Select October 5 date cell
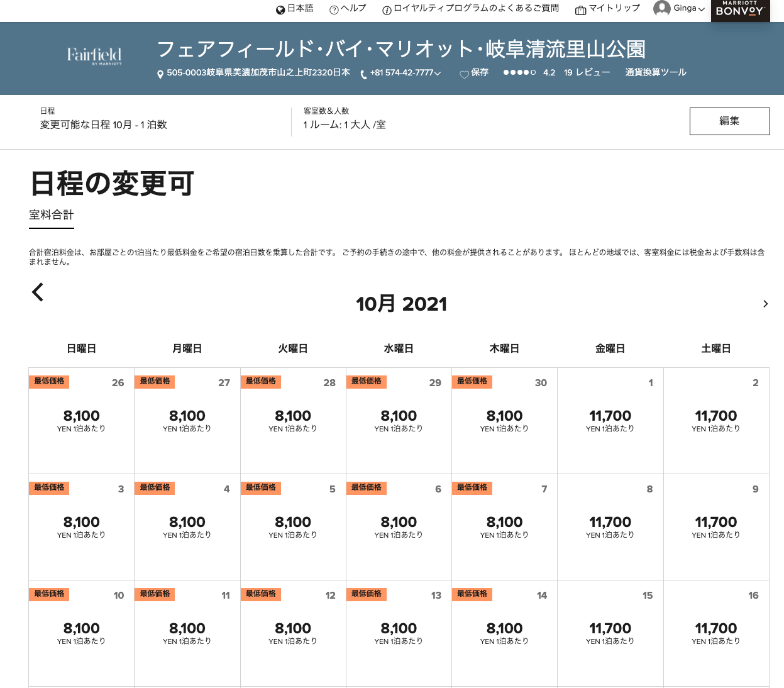 point(293,527)
